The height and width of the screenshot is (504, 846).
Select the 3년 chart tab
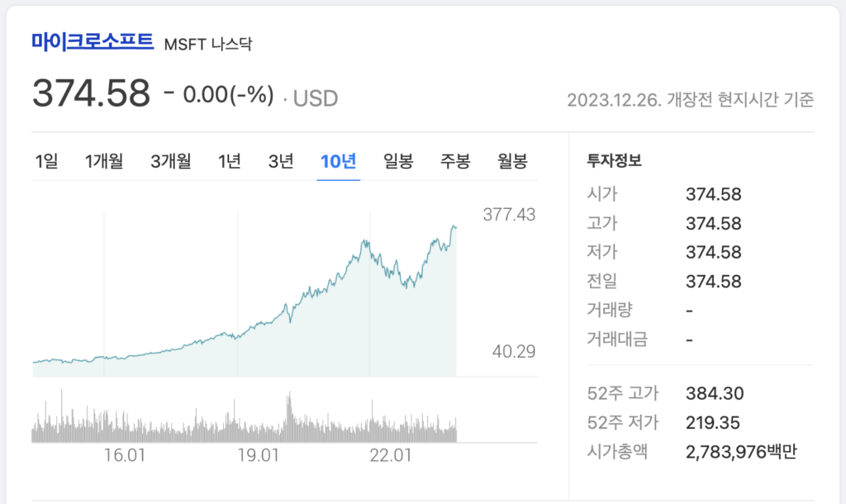coord(281,162)
